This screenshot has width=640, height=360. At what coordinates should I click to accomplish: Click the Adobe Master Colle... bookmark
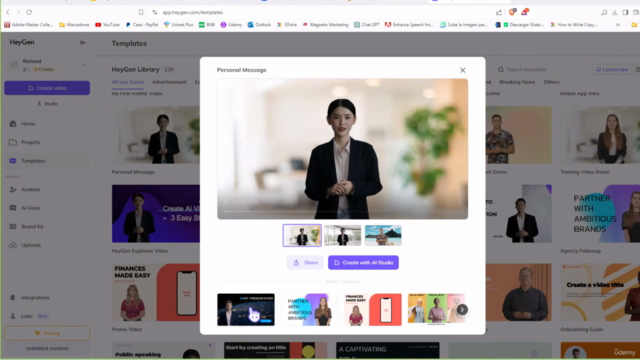(29, 25)
